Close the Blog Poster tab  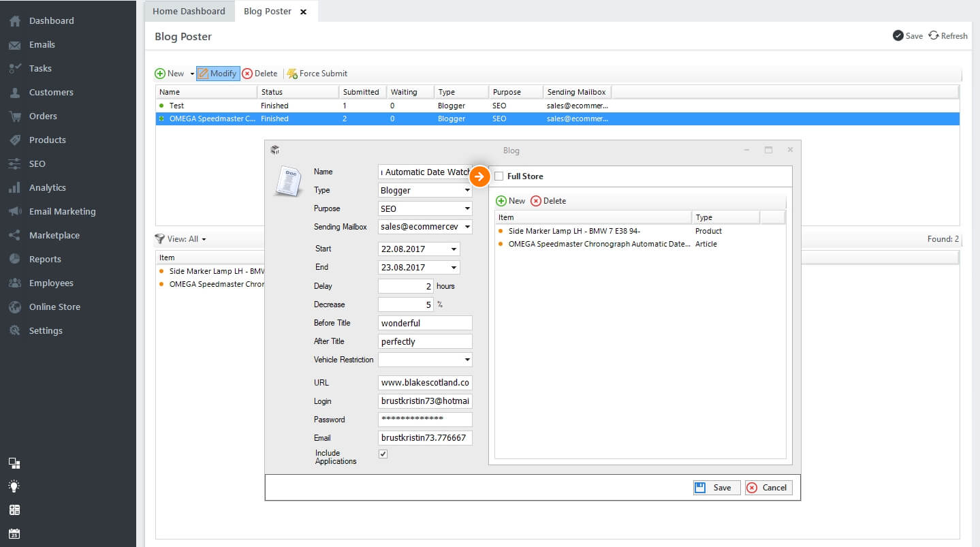pos(304,12)
